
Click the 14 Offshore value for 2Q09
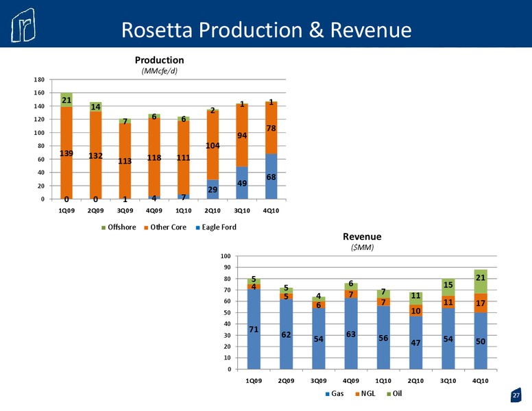coord(95,107)
